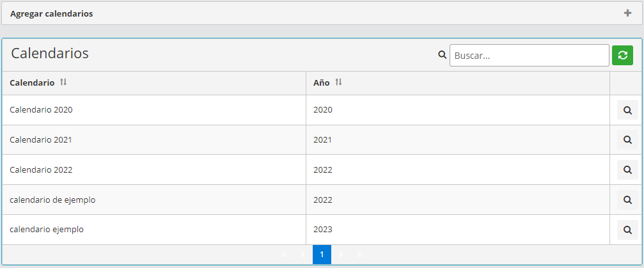Image resolution: width=644 pixels, height=268 pixels.
Task: Expand Agregar calendarios with the plus icon
Action: [627, 13]
